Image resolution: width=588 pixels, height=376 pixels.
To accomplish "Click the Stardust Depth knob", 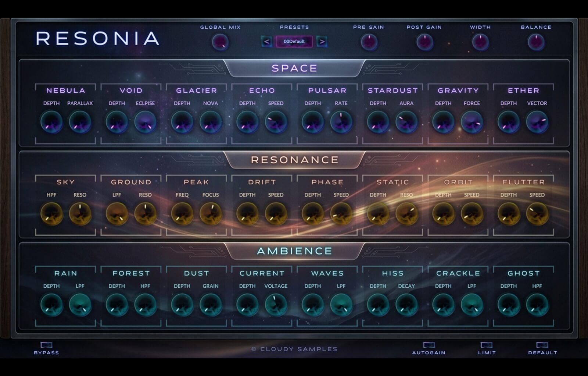I will (378, 122).
